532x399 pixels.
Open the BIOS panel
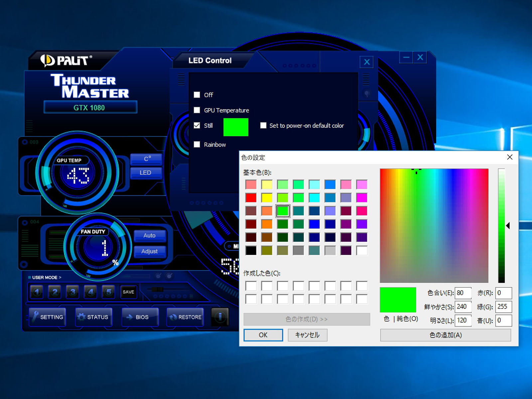140,317
